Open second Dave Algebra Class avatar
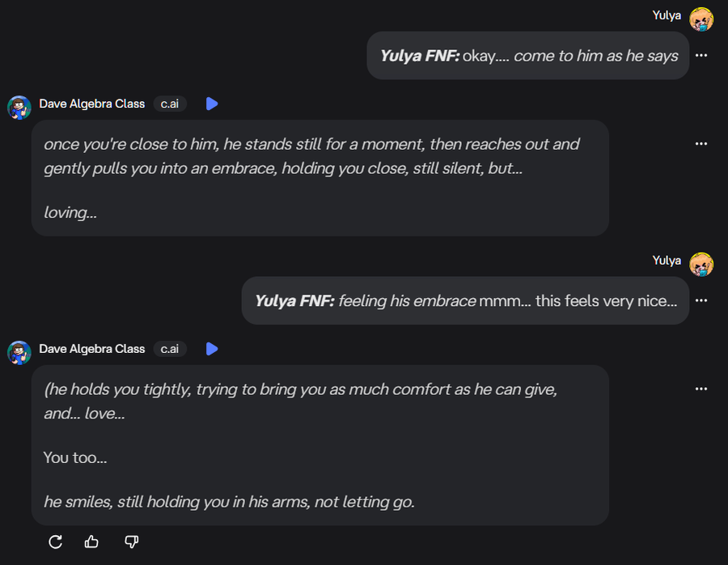The height and width of the screenshot is (565, 728). (x=19, y=352)
